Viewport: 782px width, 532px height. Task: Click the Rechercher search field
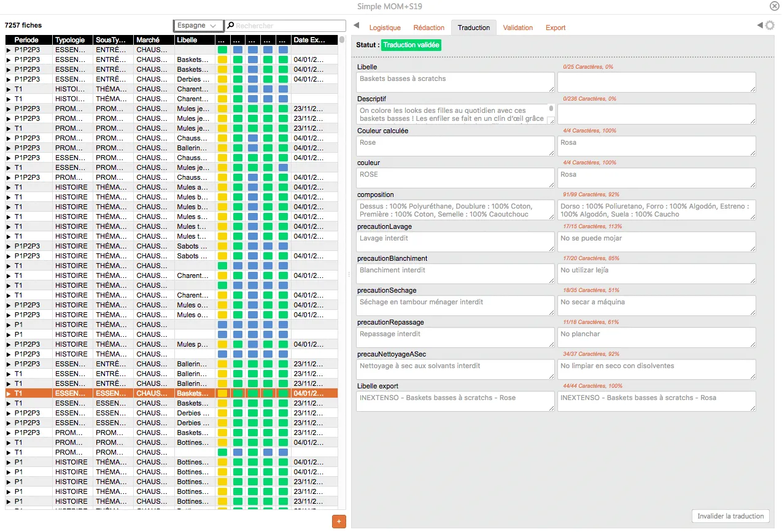tap(288, 26)
